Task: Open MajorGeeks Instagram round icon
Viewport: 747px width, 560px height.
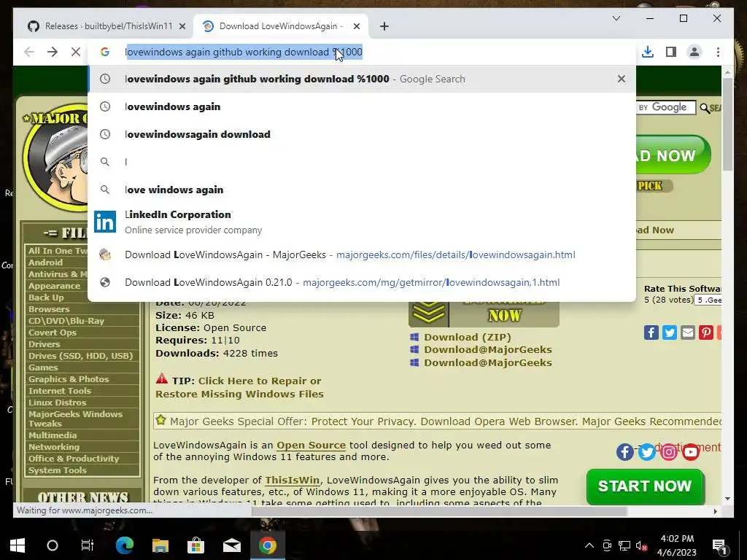Action: [668, 451]
